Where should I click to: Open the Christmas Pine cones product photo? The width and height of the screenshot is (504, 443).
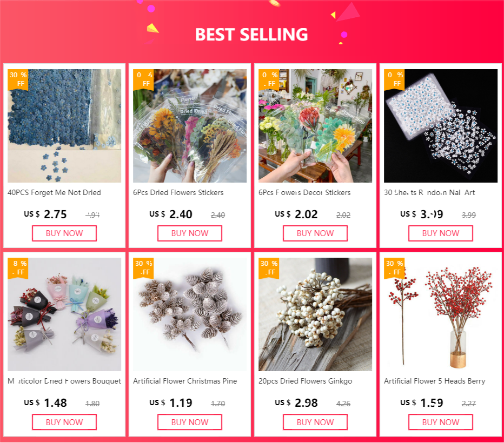click(x=190, y=314)
